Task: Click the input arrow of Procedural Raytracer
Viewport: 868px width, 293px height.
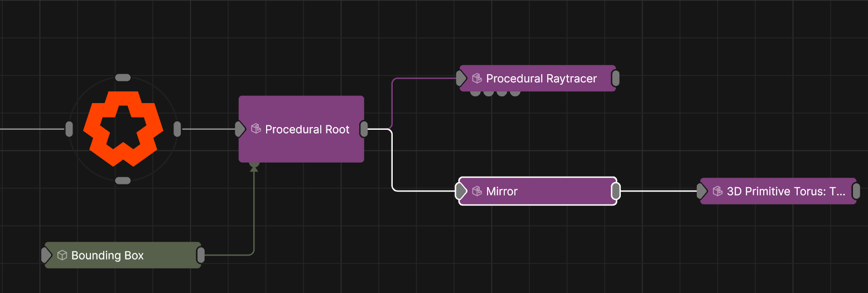Action: (461, 79)
